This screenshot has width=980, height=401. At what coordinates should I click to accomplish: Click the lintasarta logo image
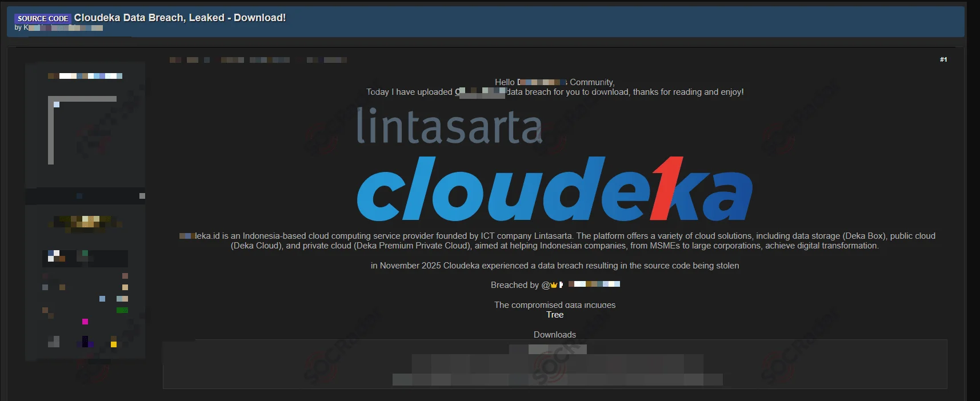point(449,126)
